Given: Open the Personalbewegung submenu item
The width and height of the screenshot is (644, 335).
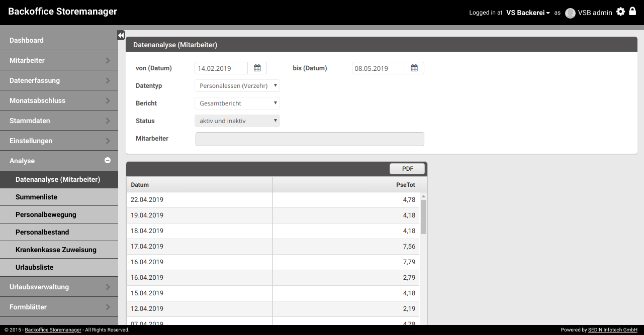Looking at the screenshot, I should 59,214.
